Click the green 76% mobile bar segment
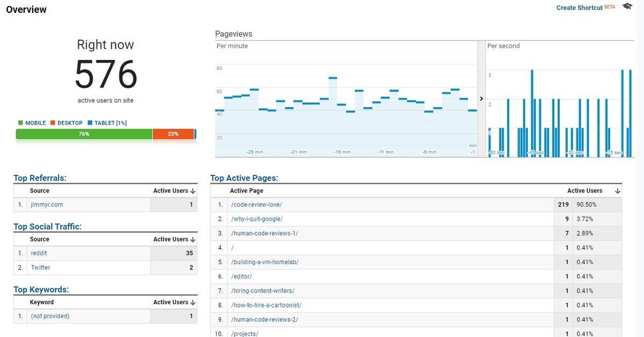The width and height of the screenshot is (644, 337). tap(83, 134)
